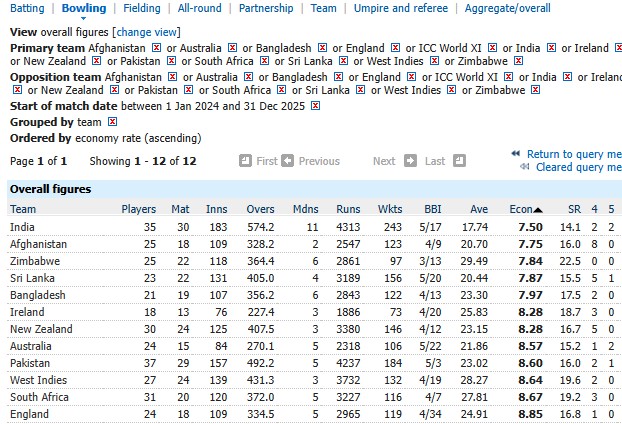The image size is (622, 424).
Task: Switch to the All-round tab
Action: [200, 8]
